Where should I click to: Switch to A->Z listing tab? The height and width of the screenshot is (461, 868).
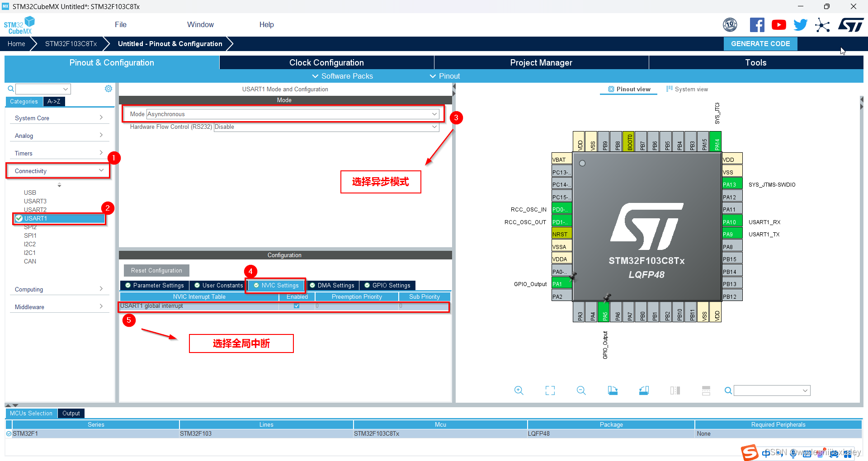[54, 101]
